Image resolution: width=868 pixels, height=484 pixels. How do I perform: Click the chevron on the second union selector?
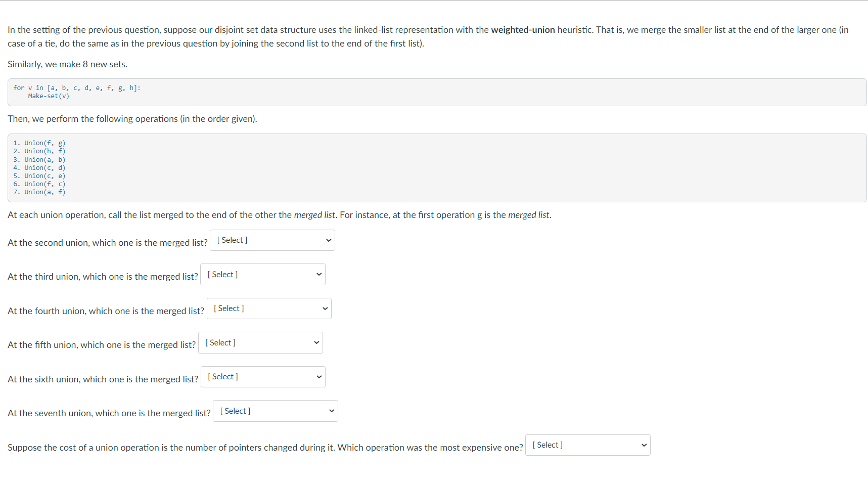pyautogui.click(x=328, y=240)
